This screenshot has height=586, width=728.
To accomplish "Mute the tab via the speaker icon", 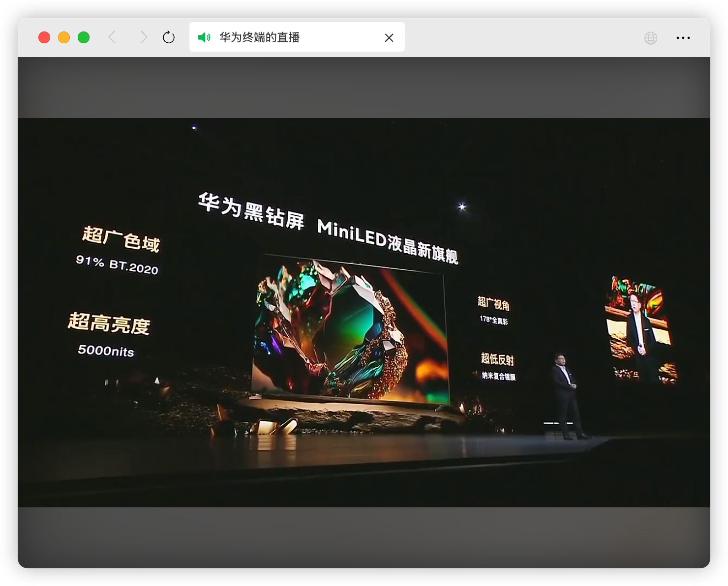I will (204, 37).
